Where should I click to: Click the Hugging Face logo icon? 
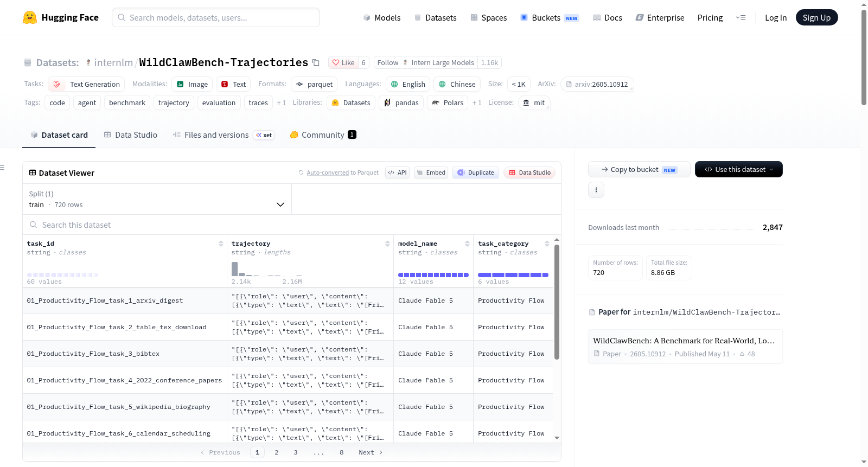click(x=30, y=17)
